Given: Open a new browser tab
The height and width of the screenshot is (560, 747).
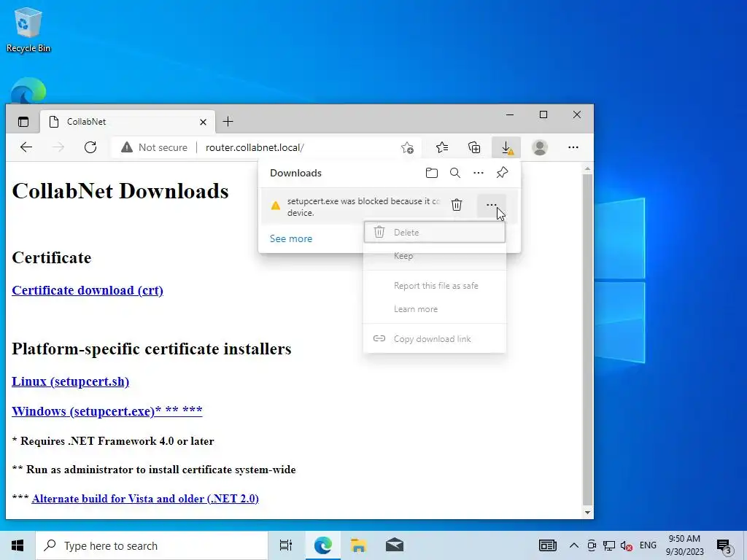Looking at the screenshot, I should (x=228, y=122).
